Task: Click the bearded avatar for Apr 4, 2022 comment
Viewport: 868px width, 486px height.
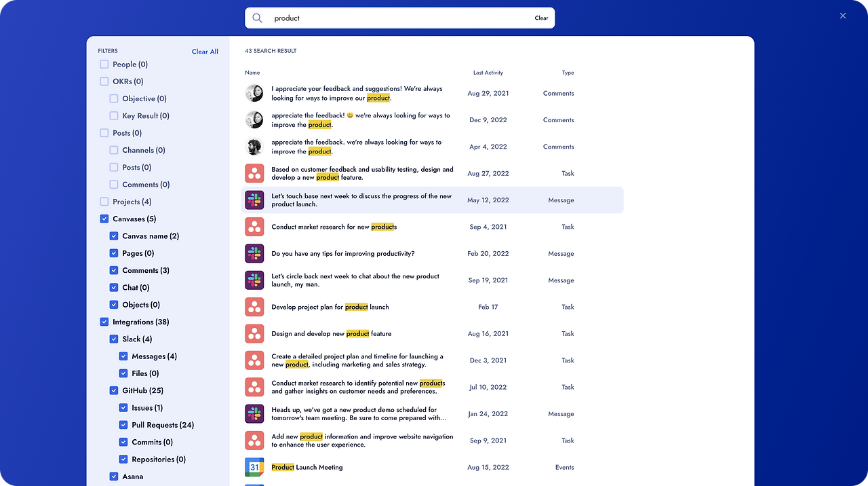Action: coord(254,147)
